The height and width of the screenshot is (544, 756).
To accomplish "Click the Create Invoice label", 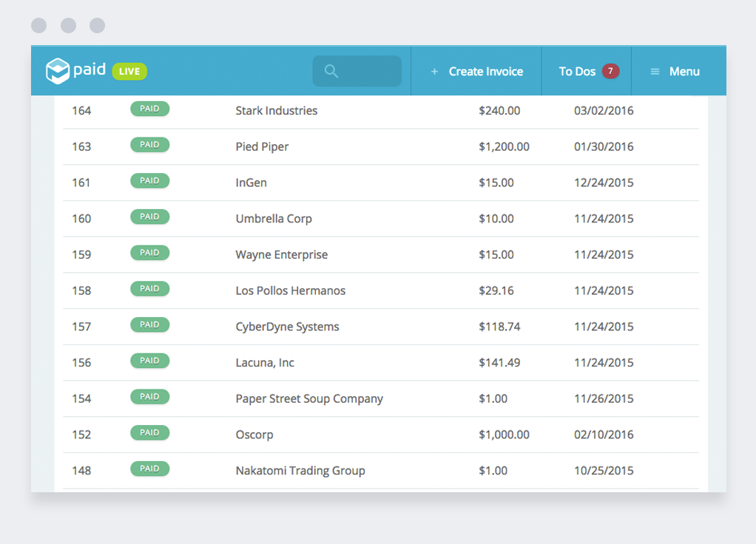I will click(485, 71).
